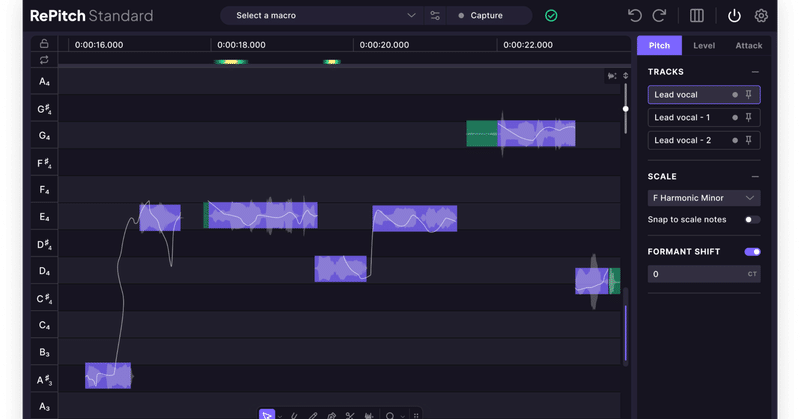Open the columns layout view icon
Viewport: 800px width, 419px height.
[696, 16]
